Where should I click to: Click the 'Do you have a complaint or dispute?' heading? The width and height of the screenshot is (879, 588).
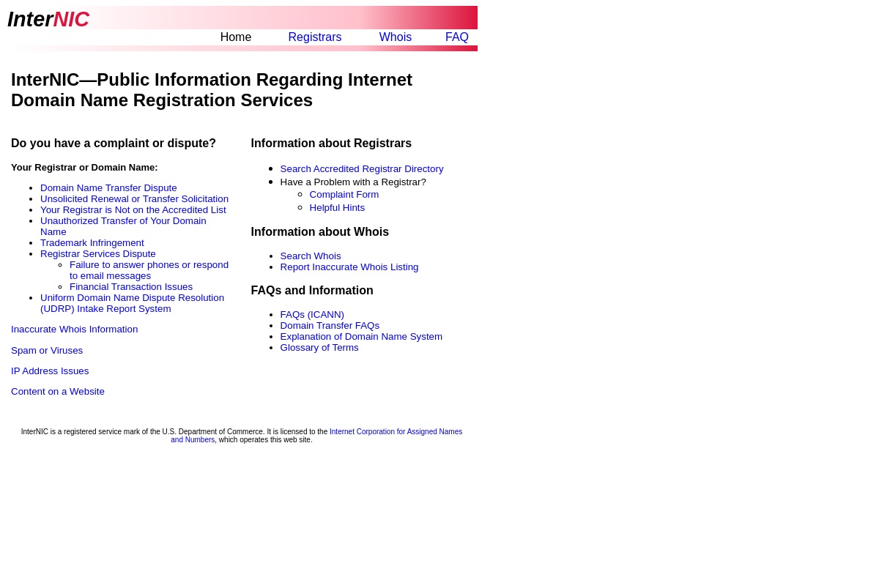pyautogui.click(x=114, y=144)
